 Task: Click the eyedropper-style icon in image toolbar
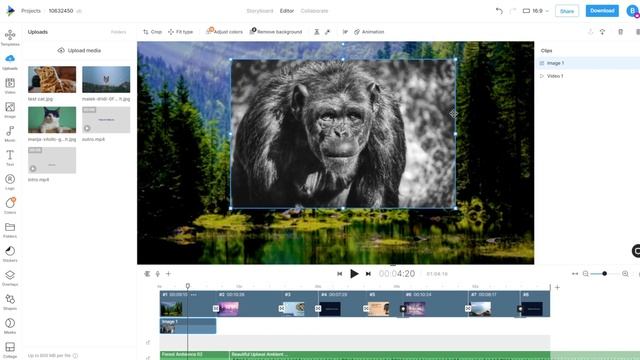click(x=327, y=32)
